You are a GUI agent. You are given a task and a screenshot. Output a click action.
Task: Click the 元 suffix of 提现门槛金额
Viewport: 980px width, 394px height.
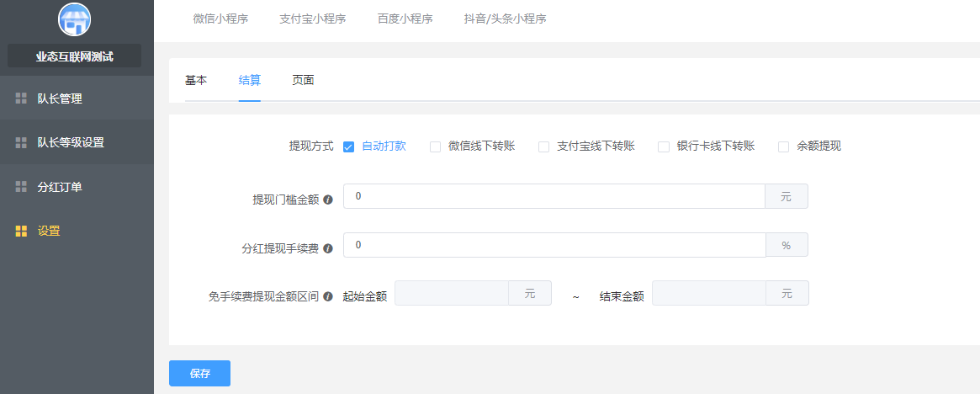[787, 196]
